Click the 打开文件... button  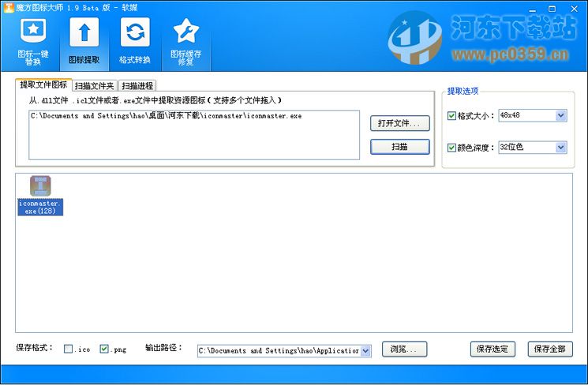399,123
